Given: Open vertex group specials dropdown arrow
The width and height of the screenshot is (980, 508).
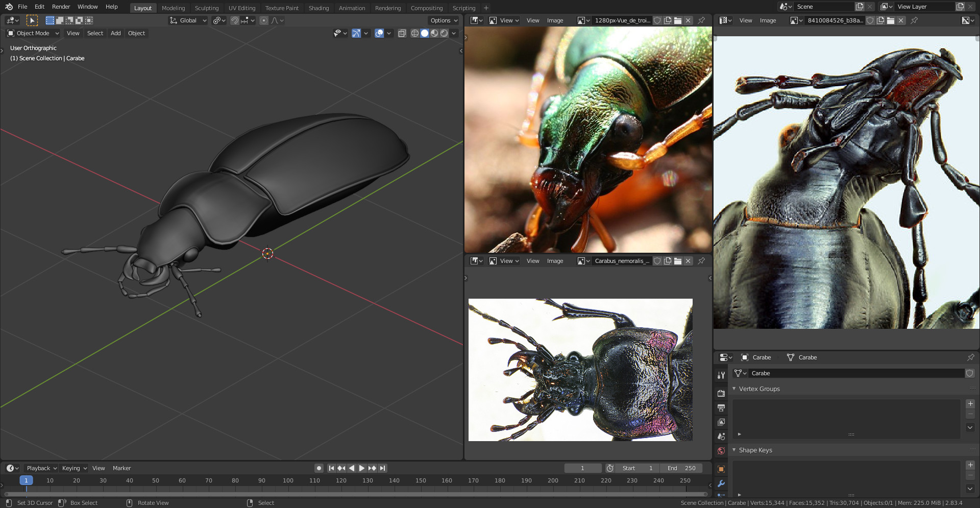Looking at the screenshot, I should pos(970,427).
